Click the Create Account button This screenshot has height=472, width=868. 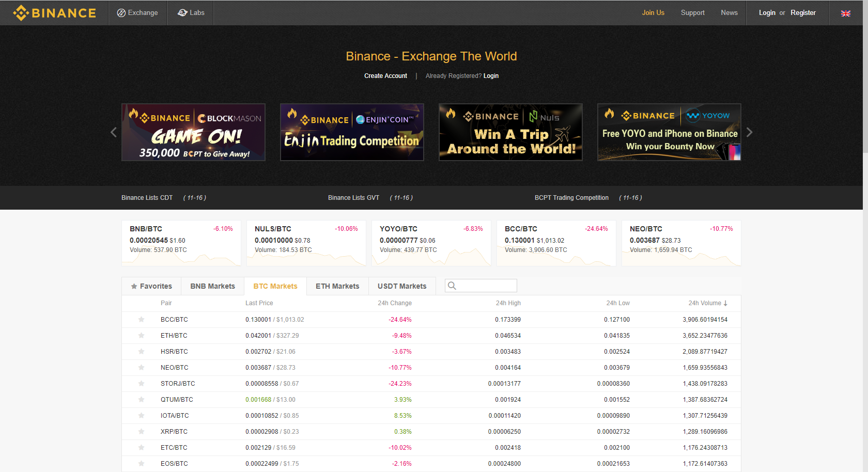click(x=385, y=76)
